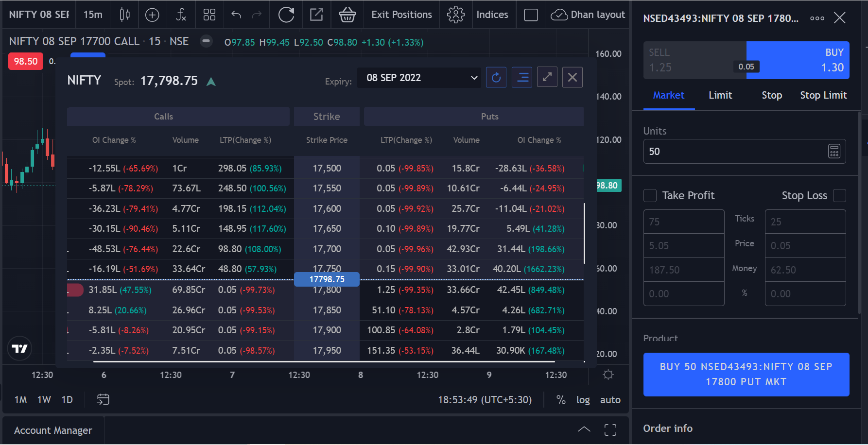
Task: Set chart range to 1D
Action: (67, 400)
